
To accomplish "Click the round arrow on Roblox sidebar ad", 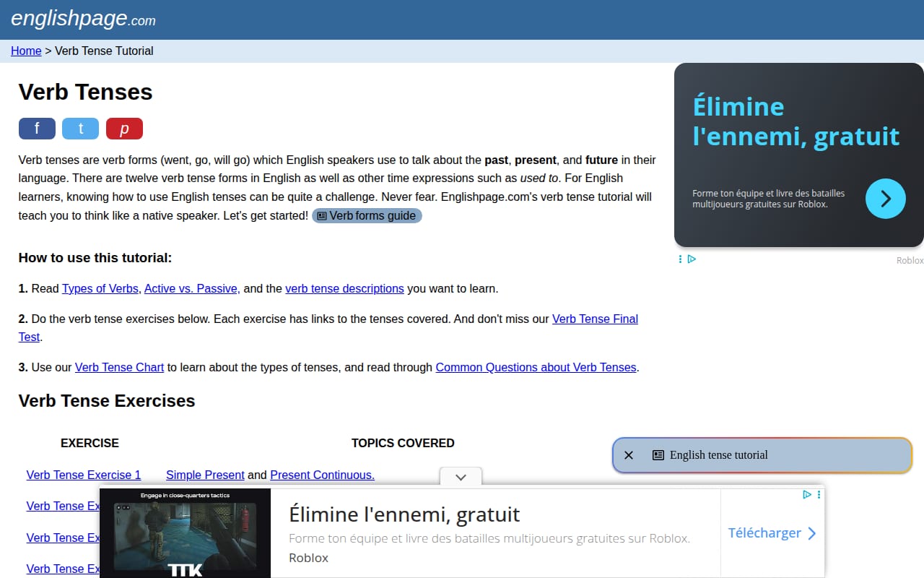I will coord(885,199).
